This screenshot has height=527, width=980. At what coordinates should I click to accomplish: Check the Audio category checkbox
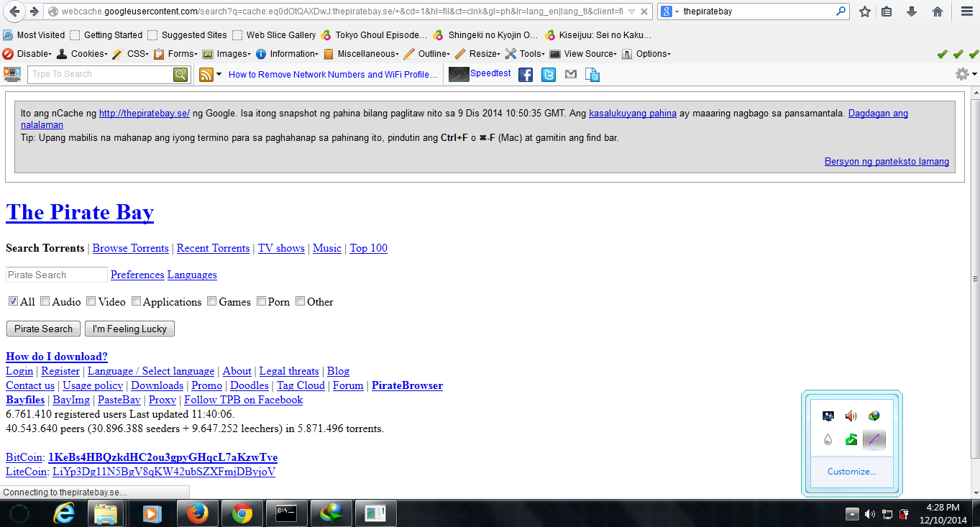point(45,301)
